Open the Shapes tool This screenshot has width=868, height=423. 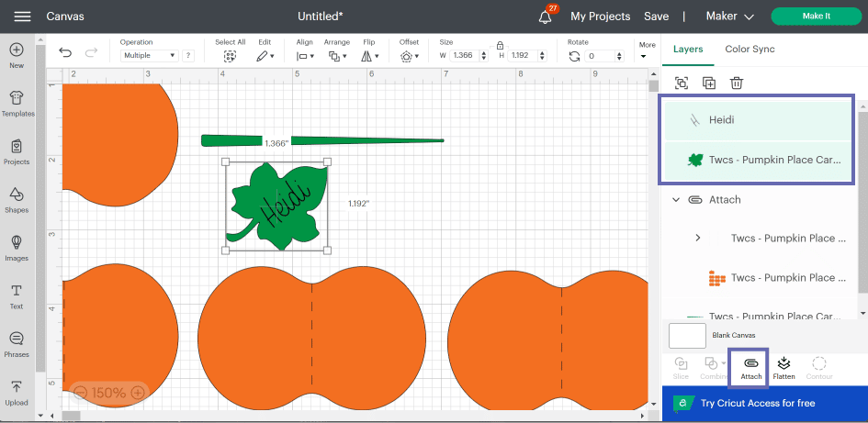pyautogui.click(x=17, y=200)
